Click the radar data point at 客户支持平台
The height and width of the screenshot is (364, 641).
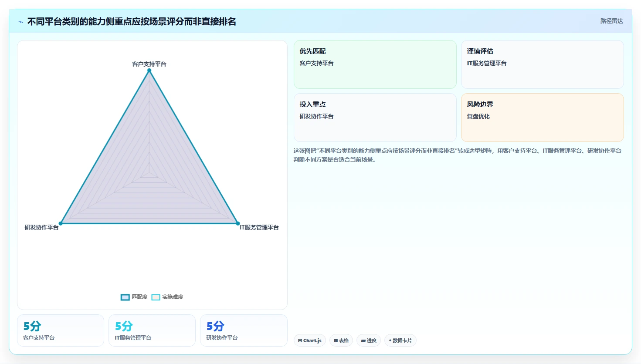[x=149, y=70]
